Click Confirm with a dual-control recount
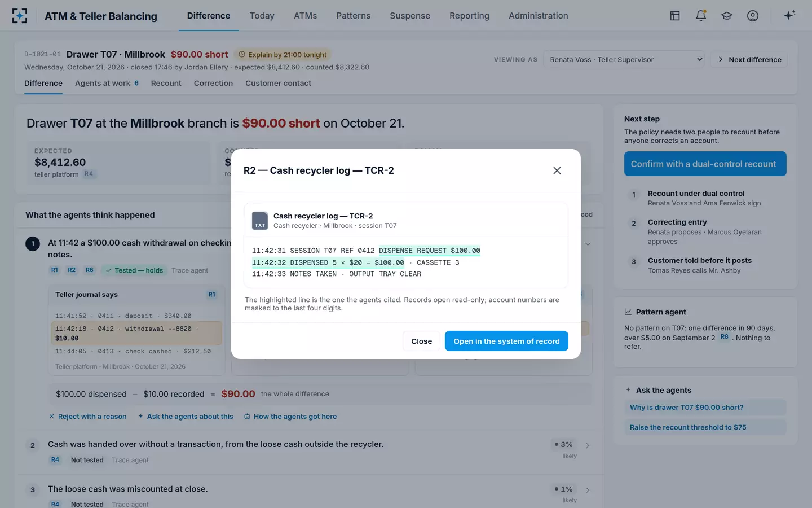 coord(705,164)
